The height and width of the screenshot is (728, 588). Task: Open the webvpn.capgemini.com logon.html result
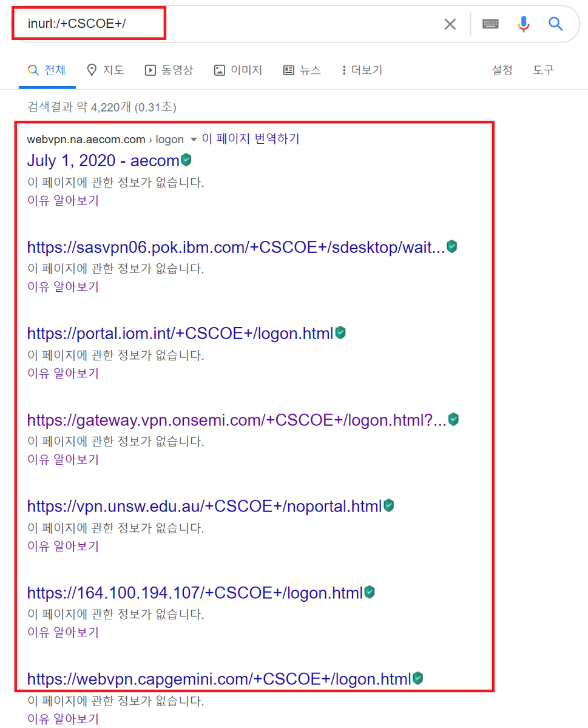(219, 679)
